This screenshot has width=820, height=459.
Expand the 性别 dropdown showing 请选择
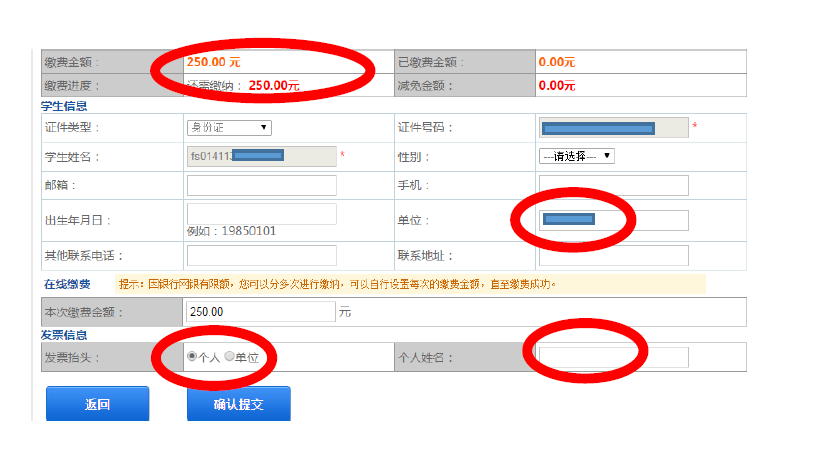(x=576, y=156)
